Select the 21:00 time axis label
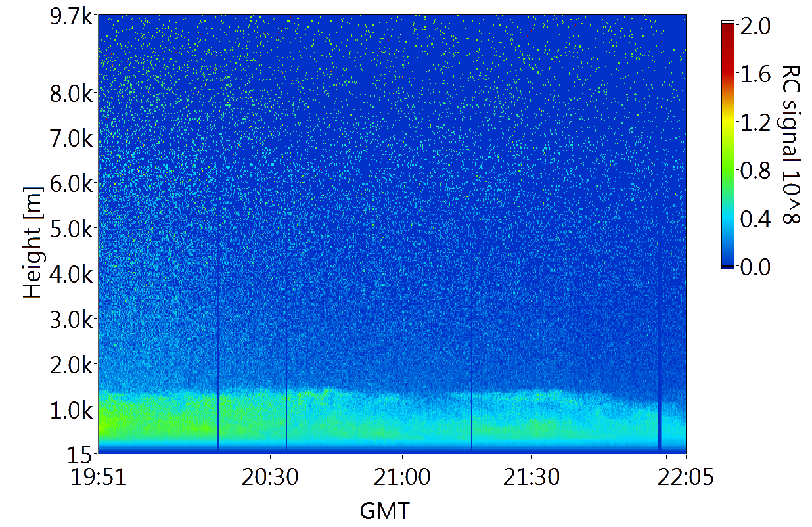Viewport: 812px width, 527px height. pos(402,476)
